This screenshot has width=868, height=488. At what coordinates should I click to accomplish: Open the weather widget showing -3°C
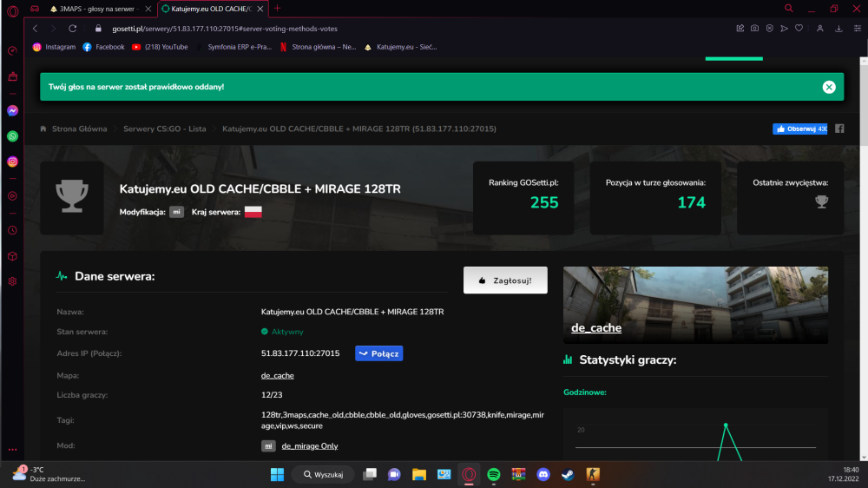pos(49,474)
